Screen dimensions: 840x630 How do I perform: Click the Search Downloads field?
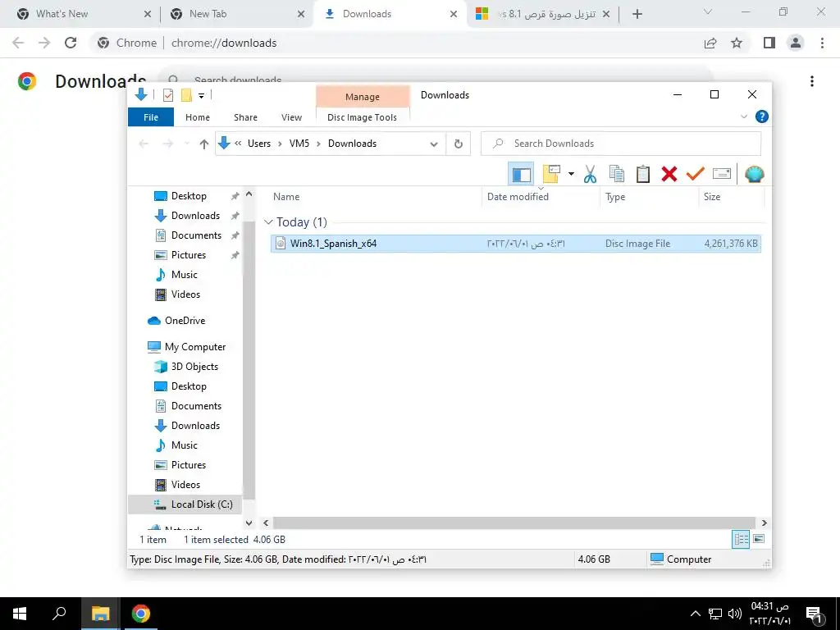[621, 144]
